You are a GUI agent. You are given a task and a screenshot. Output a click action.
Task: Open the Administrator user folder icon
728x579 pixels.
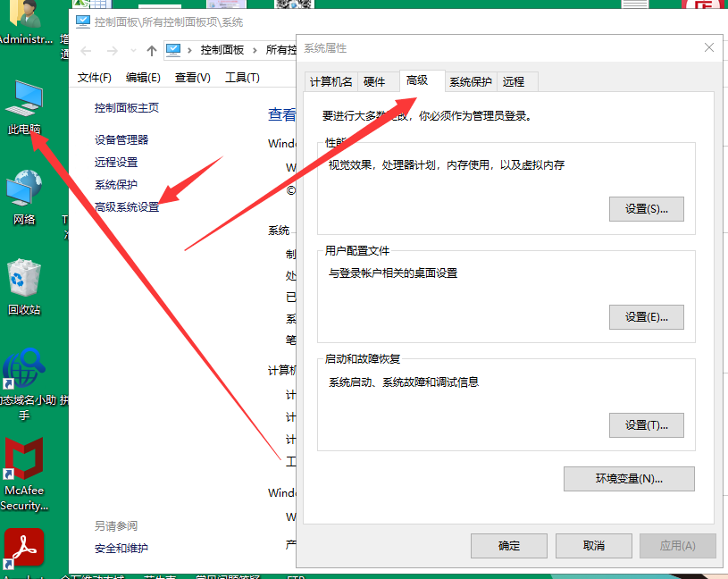26,22
